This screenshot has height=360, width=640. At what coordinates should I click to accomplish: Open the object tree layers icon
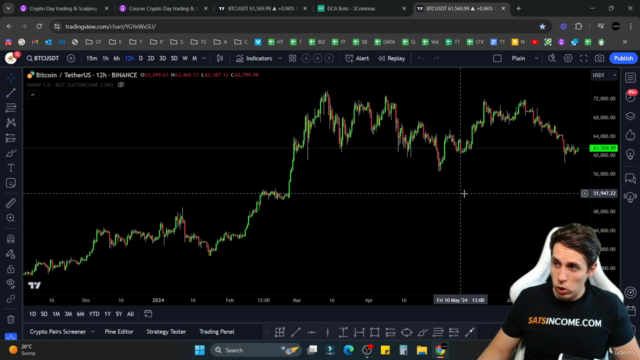click(x=630, y=116)
